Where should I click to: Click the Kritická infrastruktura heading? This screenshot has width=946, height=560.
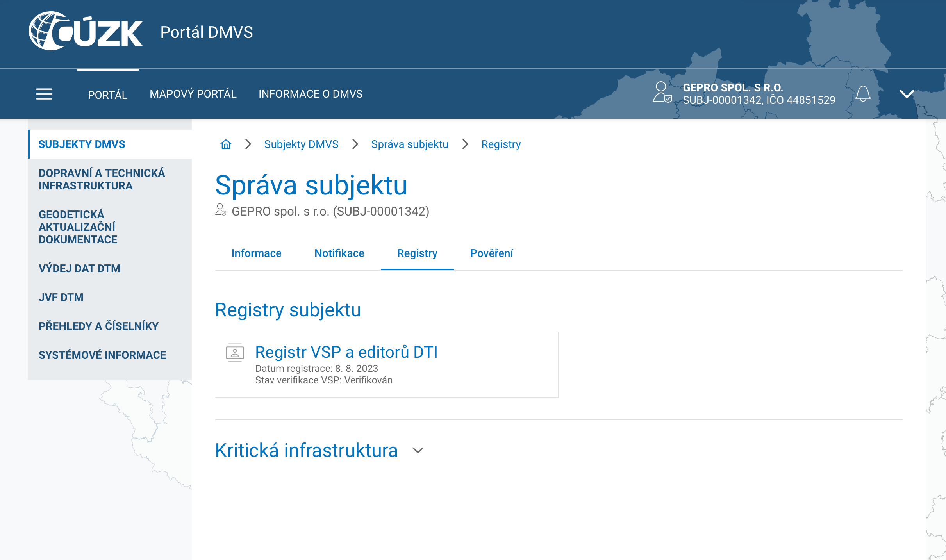[307, 450]
